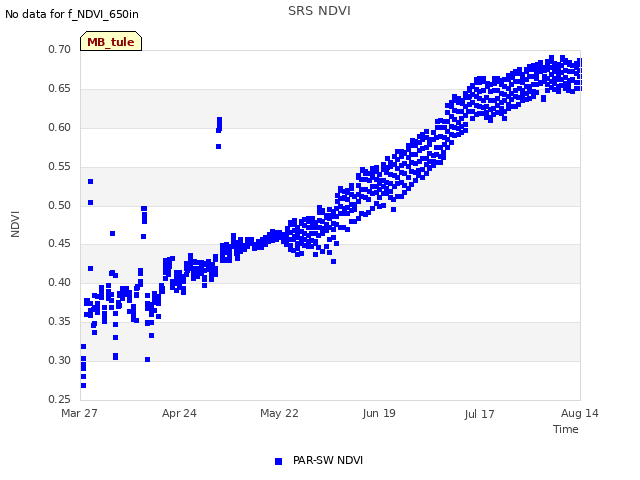Click the 0.30 y-axis tick label
640x480 pixels.
60,360
